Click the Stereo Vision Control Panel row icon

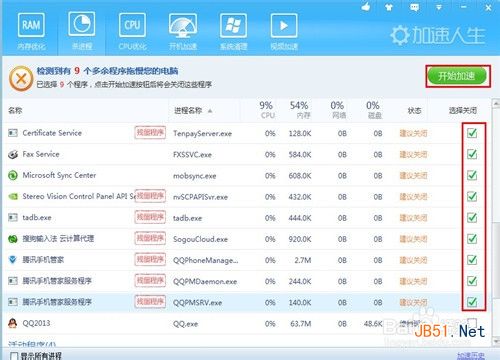click(x=13, y=196)
